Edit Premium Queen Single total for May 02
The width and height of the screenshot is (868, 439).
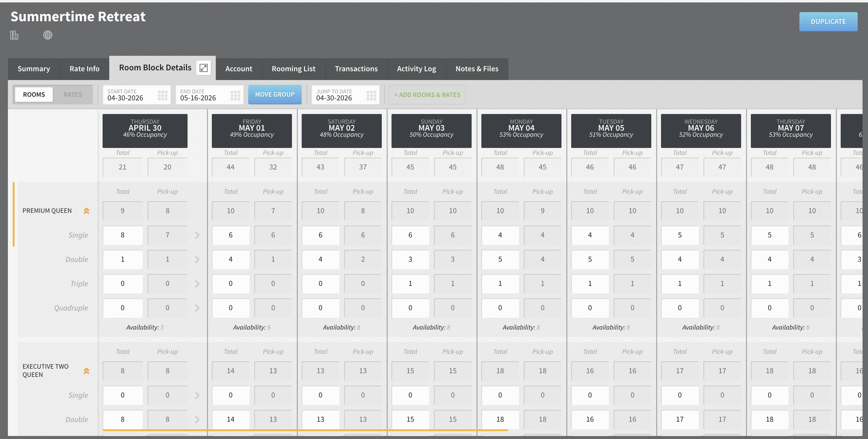320,235
